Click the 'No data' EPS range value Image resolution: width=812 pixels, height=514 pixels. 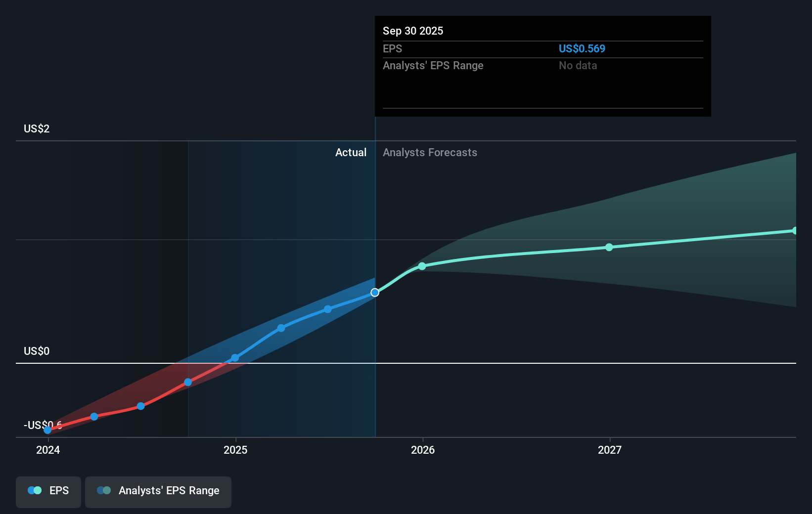[578, 65]
